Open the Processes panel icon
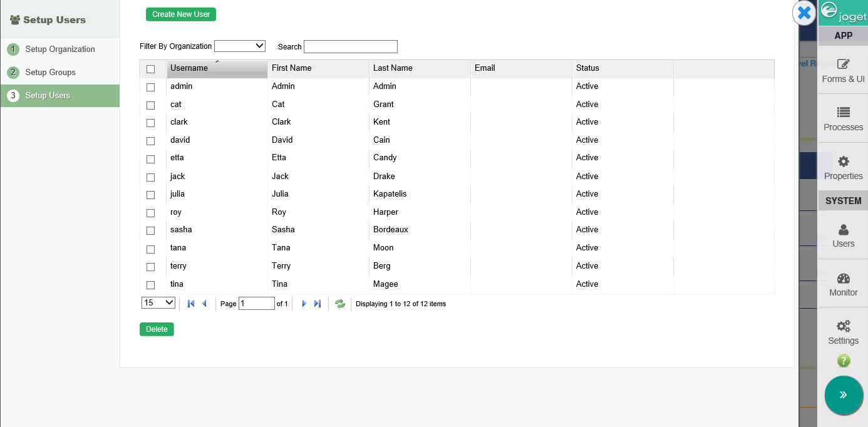The image size is (868, 427). (843, 113)
